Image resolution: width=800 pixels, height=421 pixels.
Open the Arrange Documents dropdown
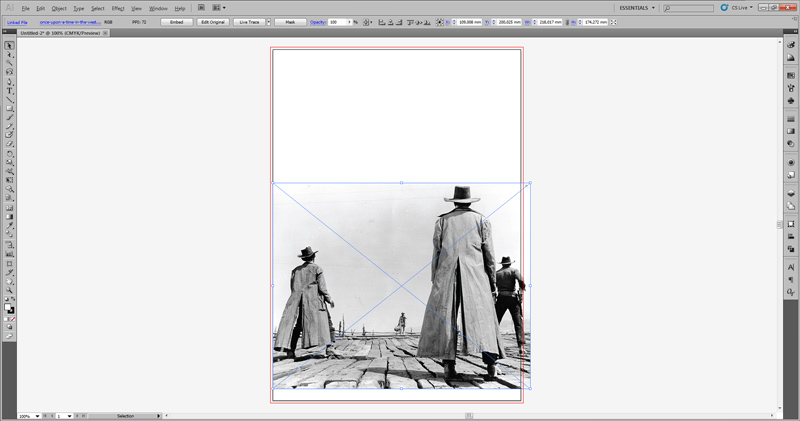coord(220,8)
